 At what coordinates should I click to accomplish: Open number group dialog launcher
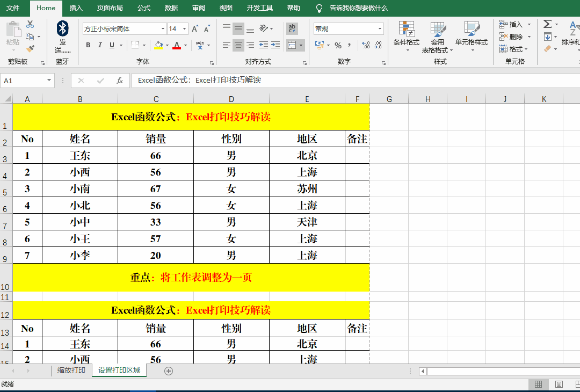tap(383, 63)
